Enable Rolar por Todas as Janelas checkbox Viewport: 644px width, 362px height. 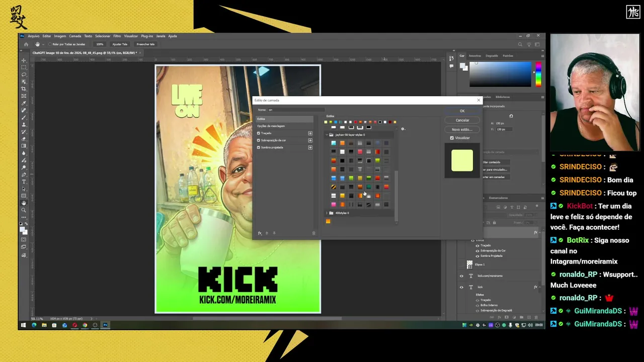[49, 44]
